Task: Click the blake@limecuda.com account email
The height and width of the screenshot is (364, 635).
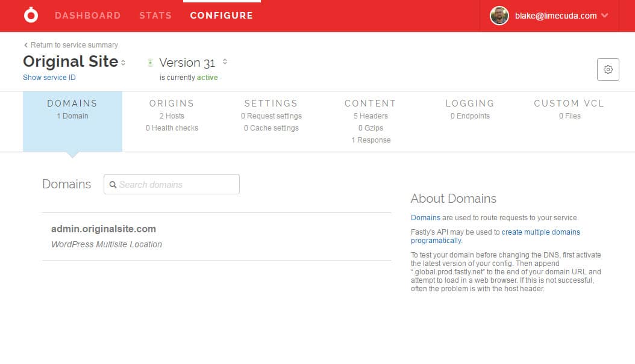Action: [x=555, y=16]
